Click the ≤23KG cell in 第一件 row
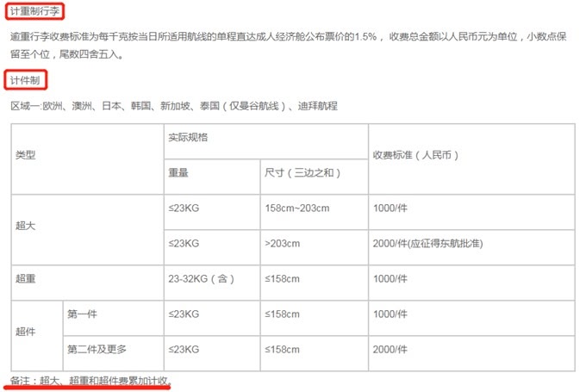 [212, 318]
